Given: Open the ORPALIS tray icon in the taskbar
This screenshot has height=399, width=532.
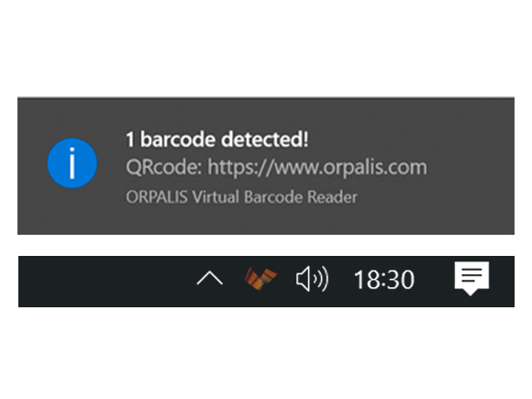Looking at the screenshot, I should [x=260, y=279].
